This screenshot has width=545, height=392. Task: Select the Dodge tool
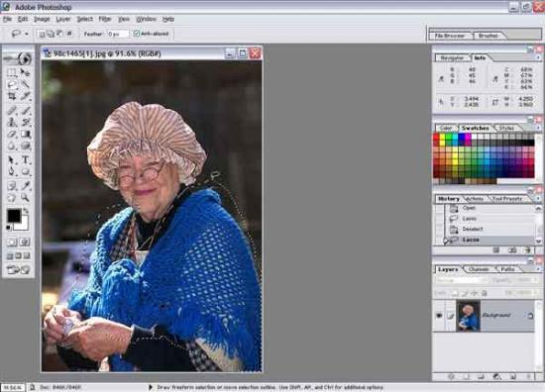pos(25,147)
